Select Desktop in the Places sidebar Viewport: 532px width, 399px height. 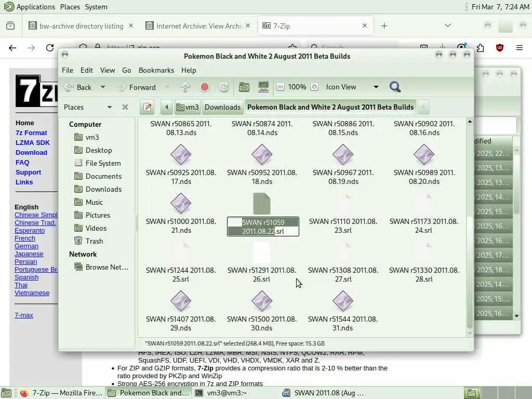(98, 150)
